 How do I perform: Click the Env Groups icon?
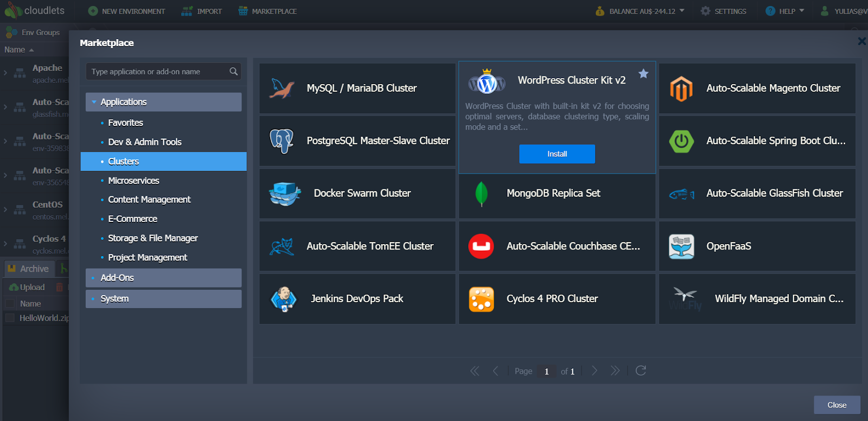pos(11,33)
